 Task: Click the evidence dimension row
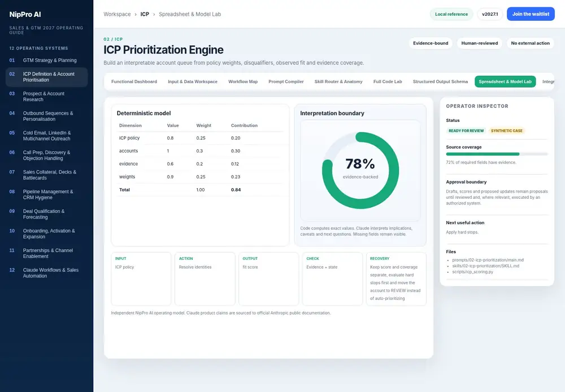[201, 164]
